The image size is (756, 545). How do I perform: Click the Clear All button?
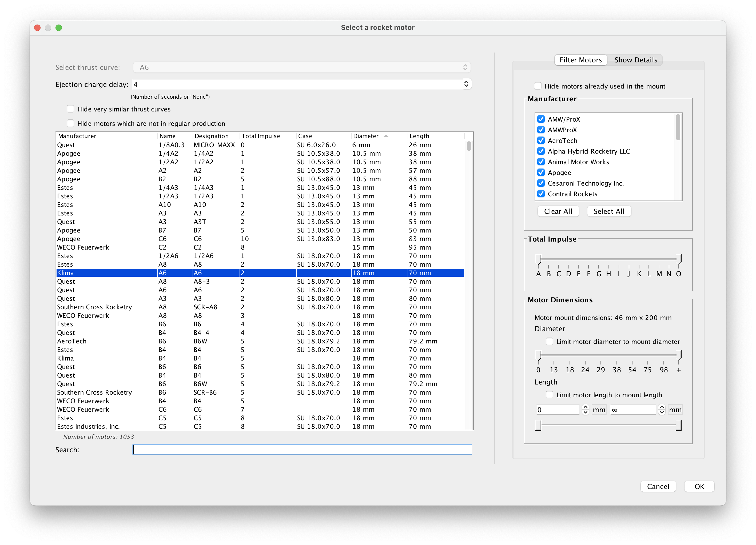pyautogui.click(x=558, y=211)
